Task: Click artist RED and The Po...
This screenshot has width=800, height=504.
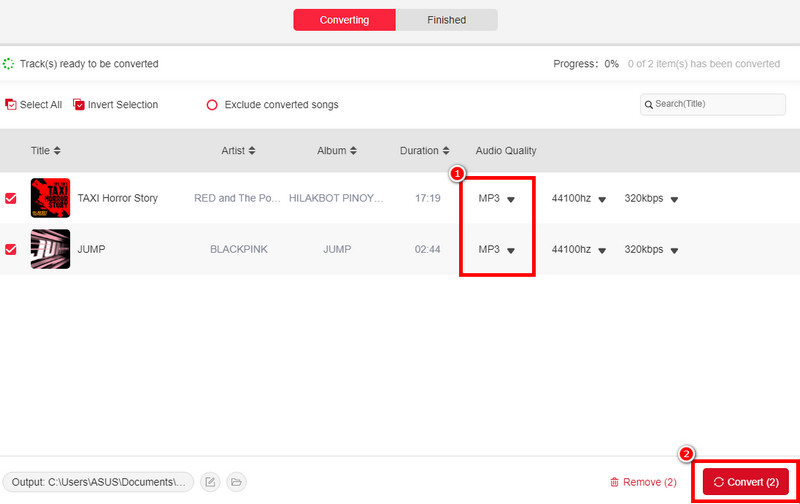Action: pyautogui.click(x=237, y=198)
